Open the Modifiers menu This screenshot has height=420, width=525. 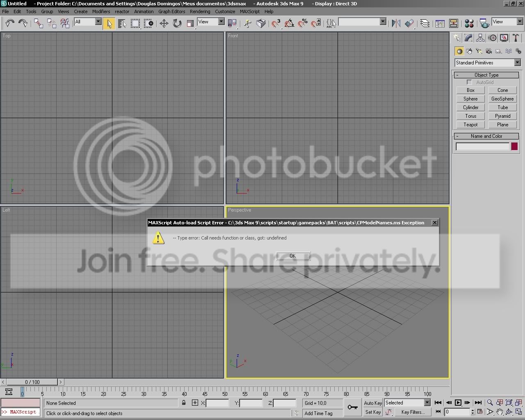[101, 11]
